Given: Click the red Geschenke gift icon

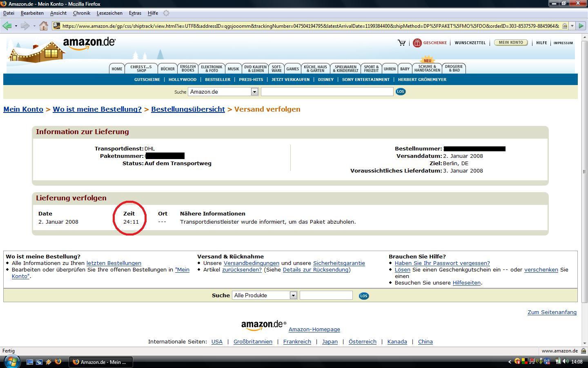Looking at the screenshot, I should point(417,43).
